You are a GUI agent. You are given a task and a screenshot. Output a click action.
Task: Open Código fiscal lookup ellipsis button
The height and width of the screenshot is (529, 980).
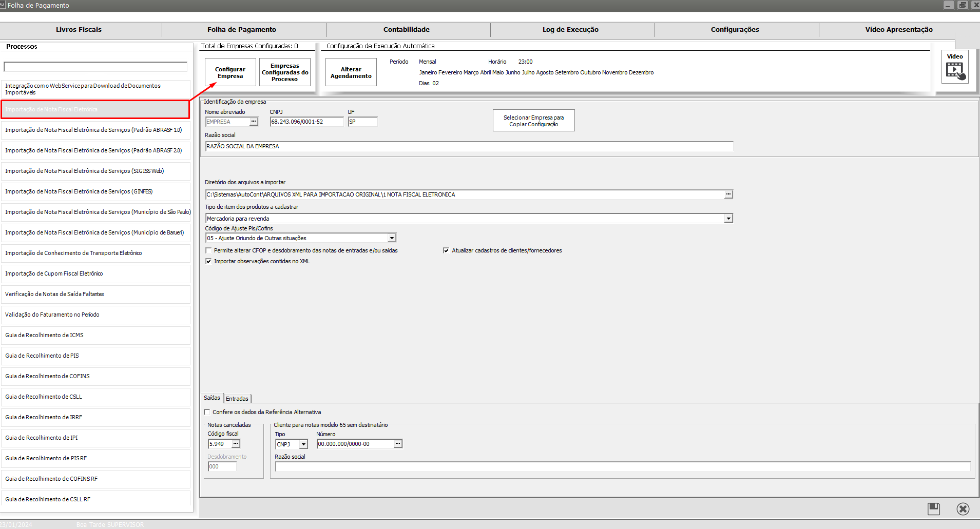click(x=236, y=444)
